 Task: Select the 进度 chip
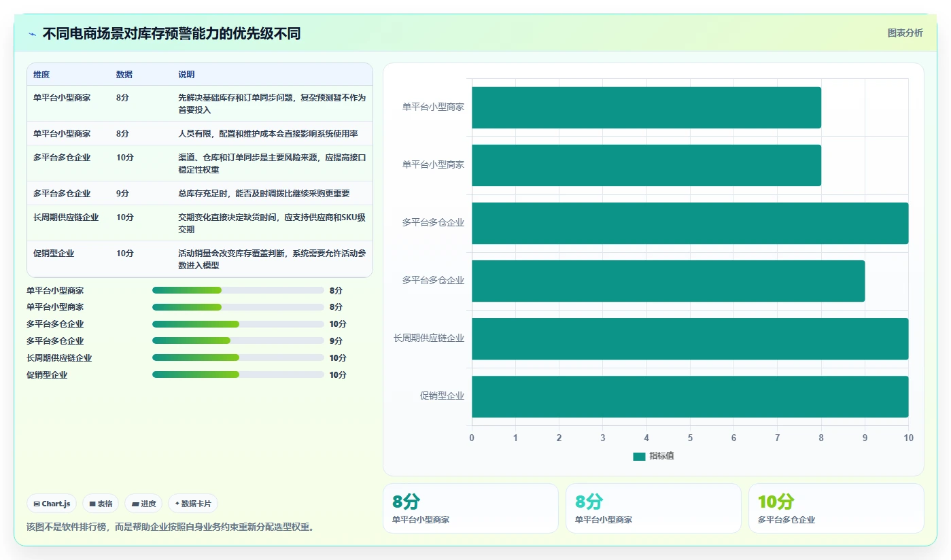tap(144, 504)
